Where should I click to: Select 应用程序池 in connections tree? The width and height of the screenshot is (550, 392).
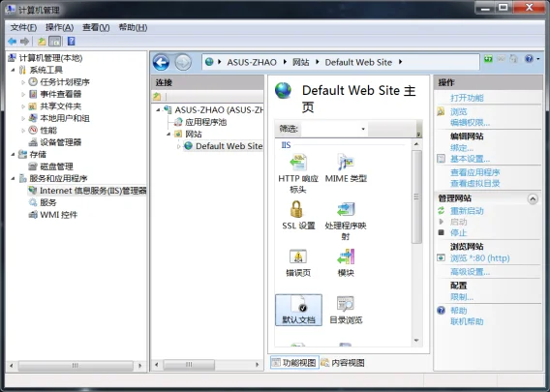click(x=205, y=122)
